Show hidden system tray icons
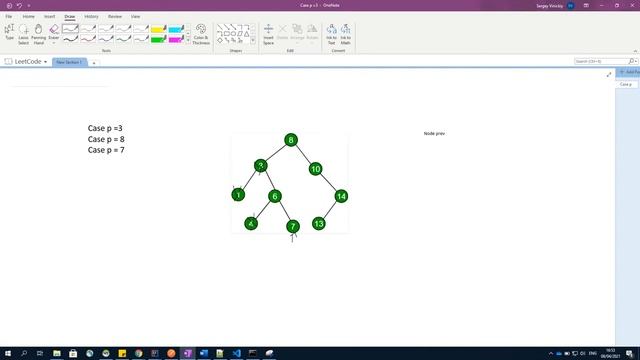This screenshot has width=640, height=360. (x=551, y=353)
